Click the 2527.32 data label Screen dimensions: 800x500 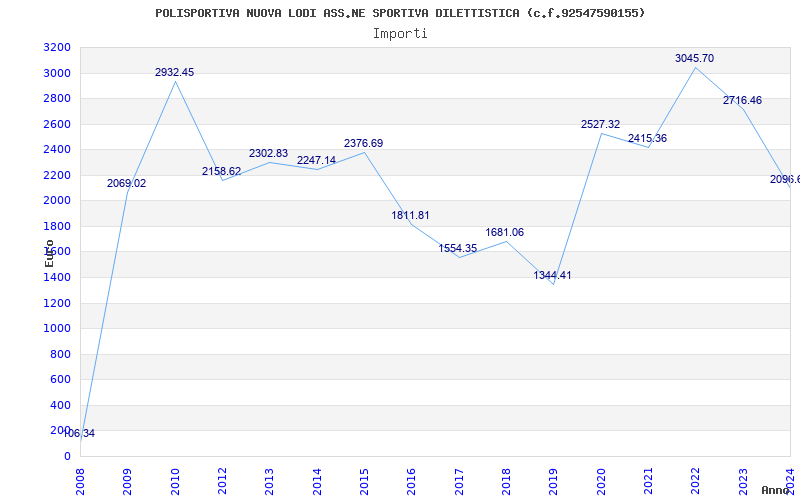click(x=601, y=124)
